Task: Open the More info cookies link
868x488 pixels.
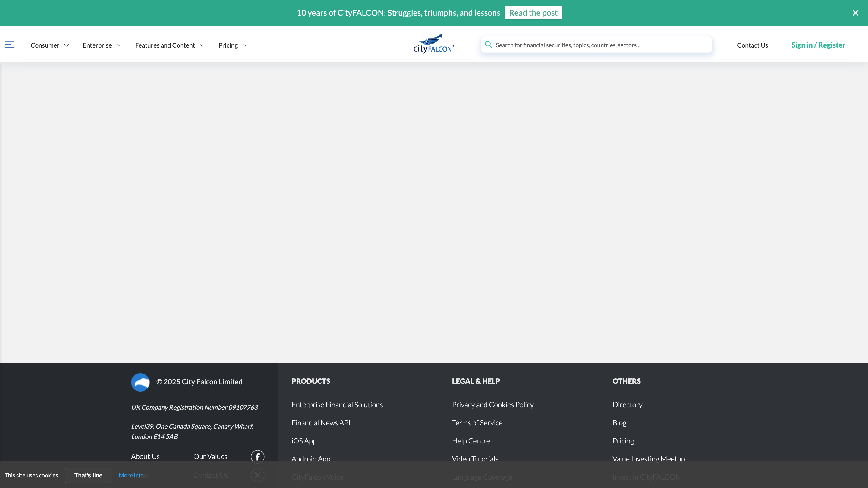Action: (x=131, y=475)
